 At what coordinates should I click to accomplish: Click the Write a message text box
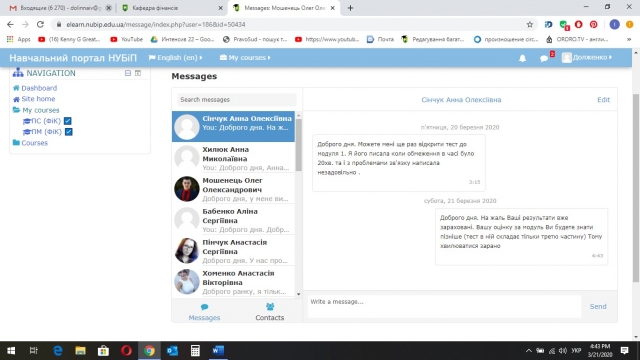point(444,306)
